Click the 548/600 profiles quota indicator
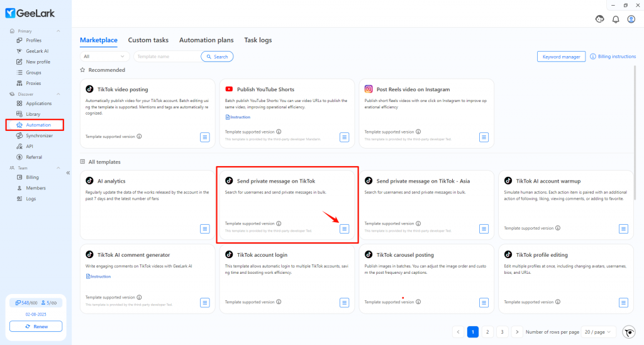This screenshot has width=644, height=345. (26, 303)
